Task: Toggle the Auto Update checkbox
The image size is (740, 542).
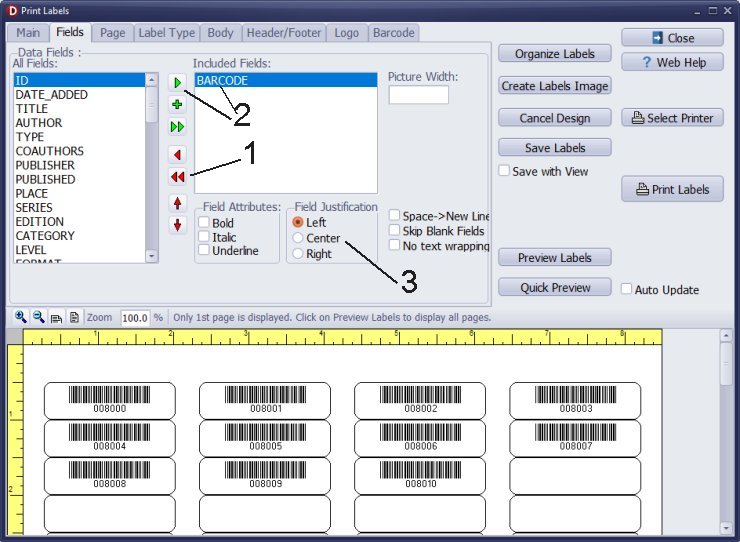Action: (x=626, y=290)
